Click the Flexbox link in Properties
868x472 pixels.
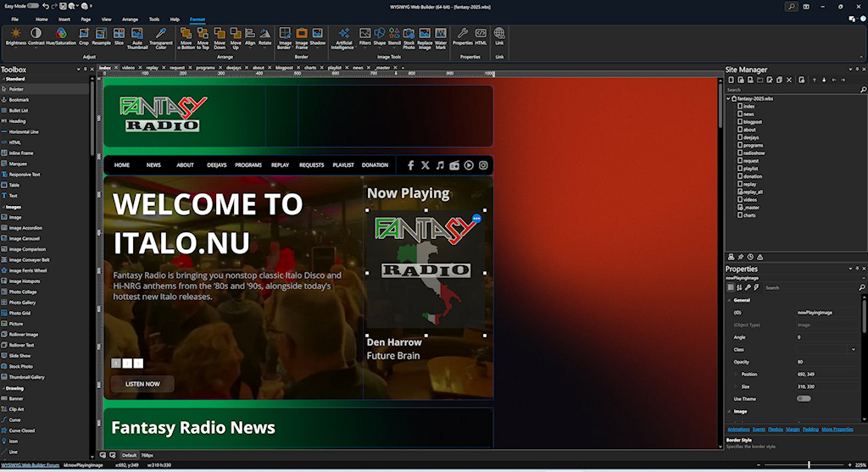click(775, 429)
